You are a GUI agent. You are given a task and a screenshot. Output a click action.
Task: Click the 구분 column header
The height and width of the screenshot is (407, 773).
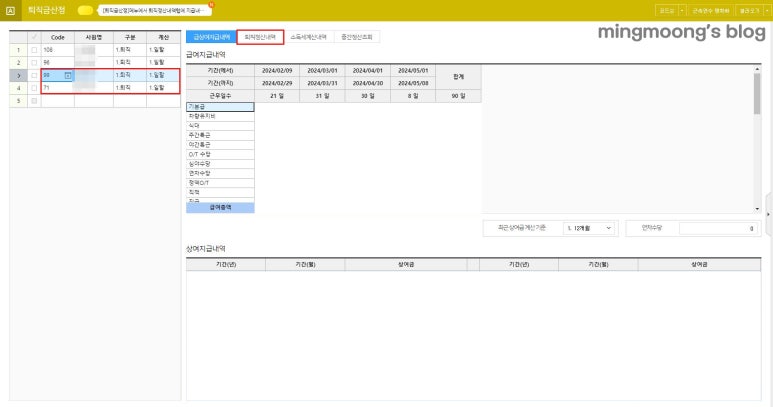(130, 37)
